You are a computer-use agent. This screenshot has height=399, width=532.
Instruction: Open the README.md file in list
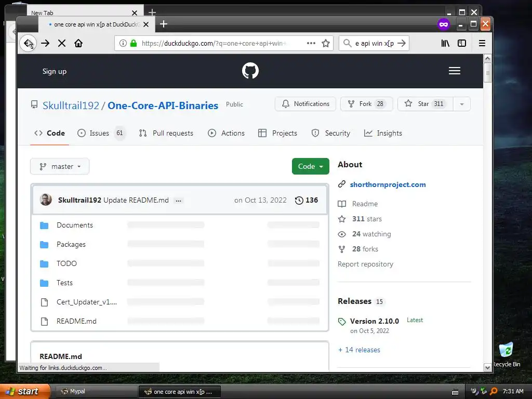pos(76,321)
